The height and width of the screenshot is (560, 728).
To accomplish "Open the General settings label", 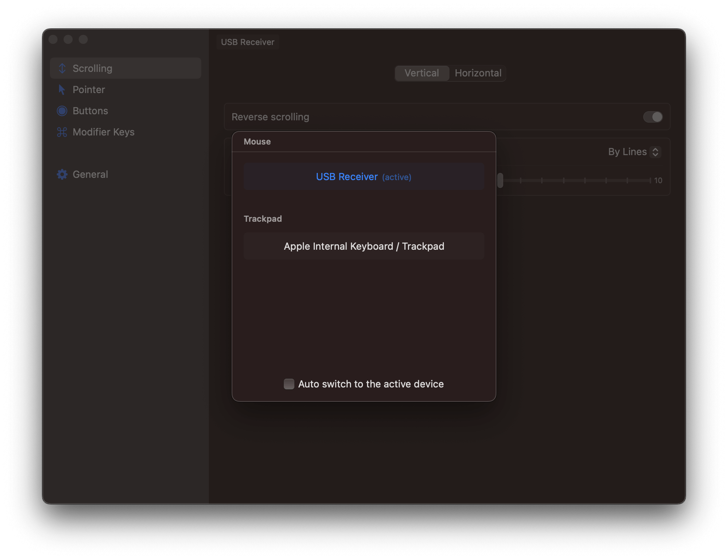I will click(90, 174).
